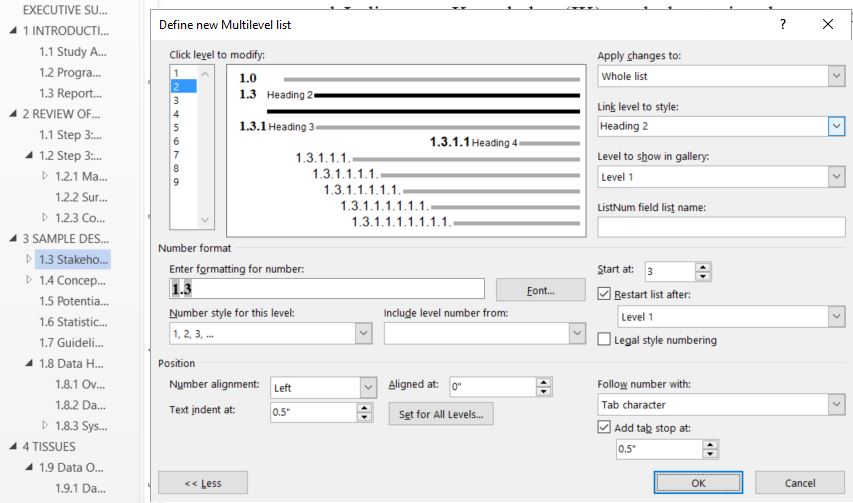853x503 pixels.
Task: Select level 4 in the level list
Action: [183, 114]
